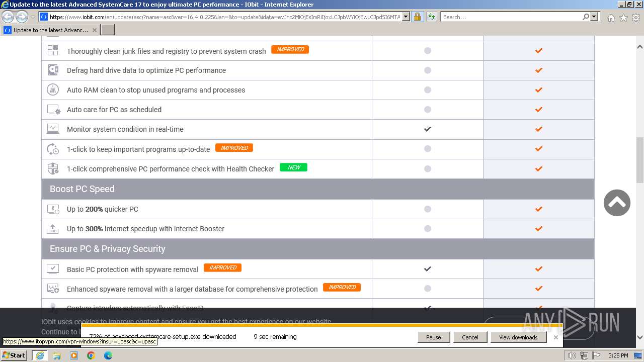Image resolution: width=644 pixels, height=362 pixels.
Task: Open File Explorer from the taskbar
Action: (57, 355)
